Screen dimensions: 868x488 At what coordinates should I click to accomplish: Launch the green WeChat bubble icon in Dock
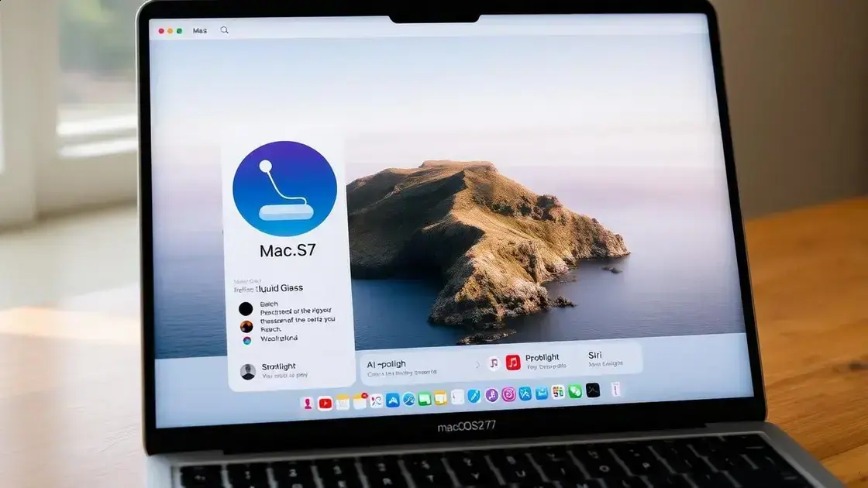(x=574, y=392)
